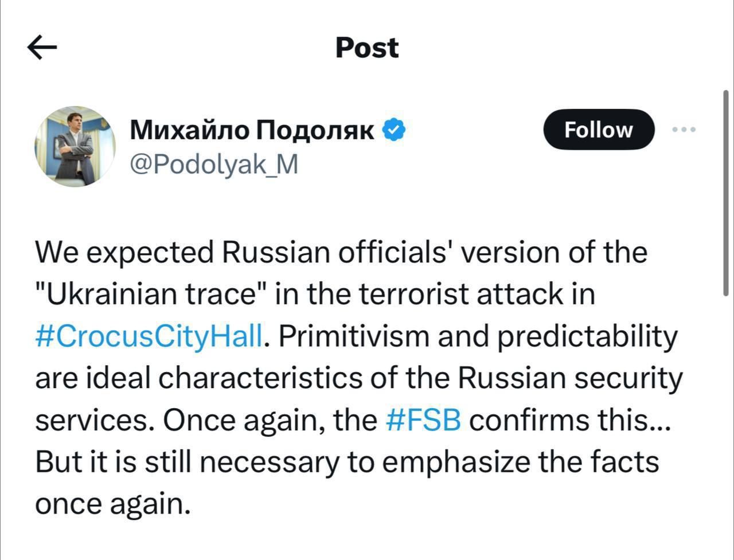
Task: Click the blue verified checkmark badge
Action: coord(394,130)
